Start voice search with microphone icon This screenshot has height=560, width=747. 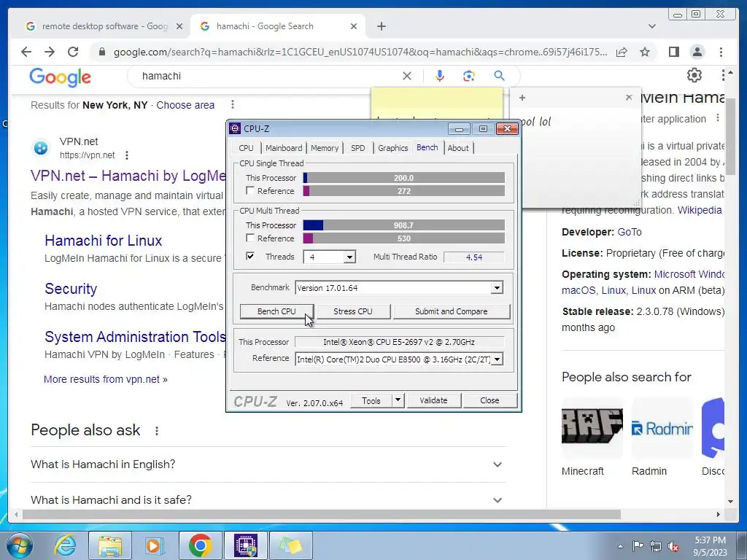point(440,76)
